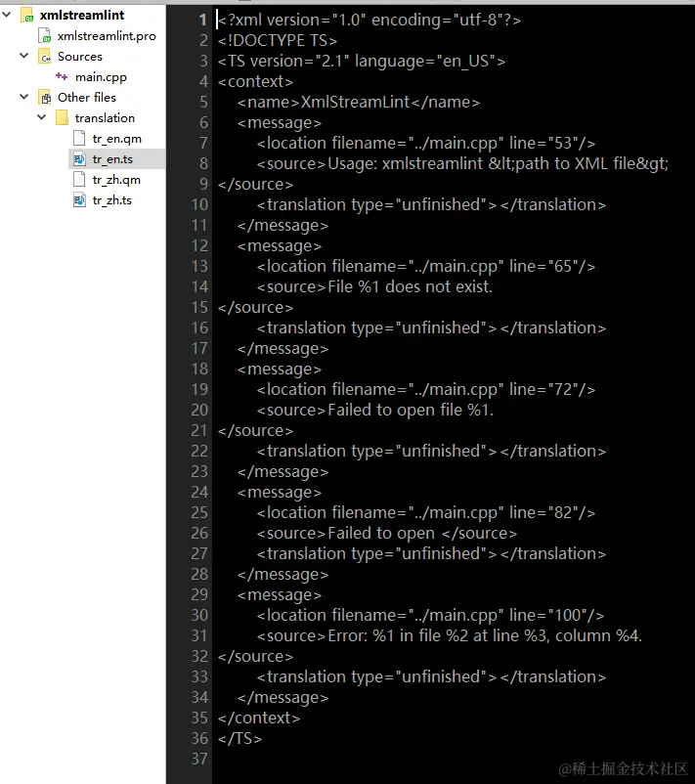Image resolution: width=695 pixels, height=784 pixels.
Task: Click line number 36 in the gutter
Action: (x=199, y=738)
